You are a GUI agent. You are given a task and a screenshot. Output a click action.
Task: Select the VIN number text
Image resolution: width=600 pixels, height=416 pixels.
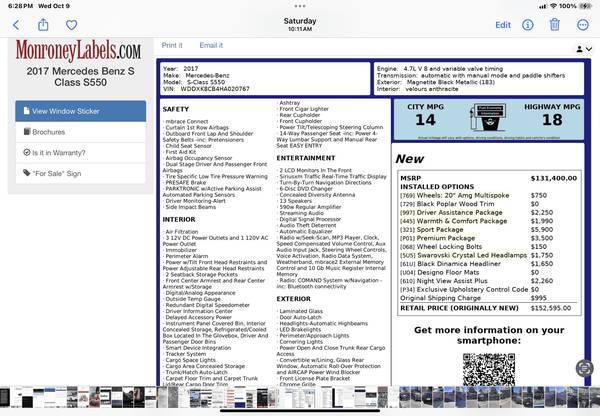pos(215,89)
